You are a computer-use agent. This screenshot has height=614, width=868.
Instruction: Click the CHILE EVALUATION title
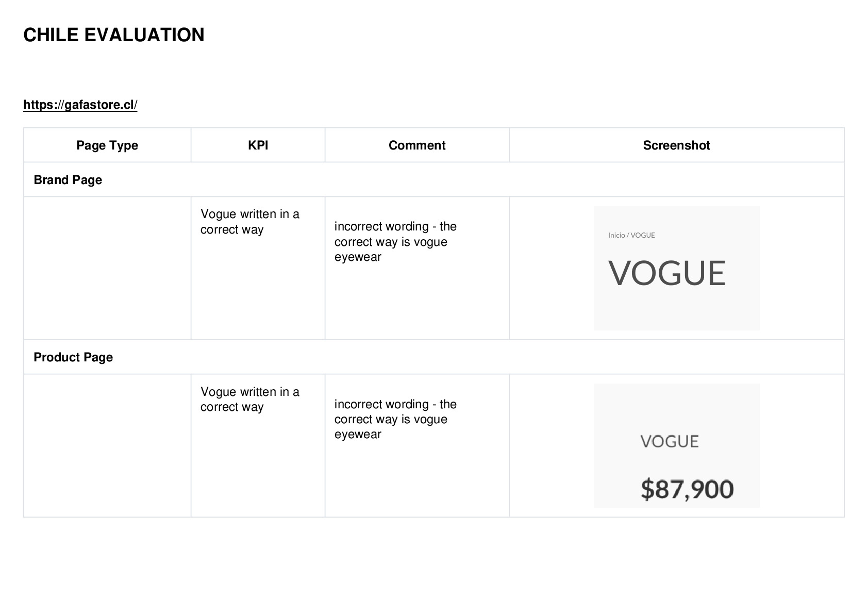(114, 35)
